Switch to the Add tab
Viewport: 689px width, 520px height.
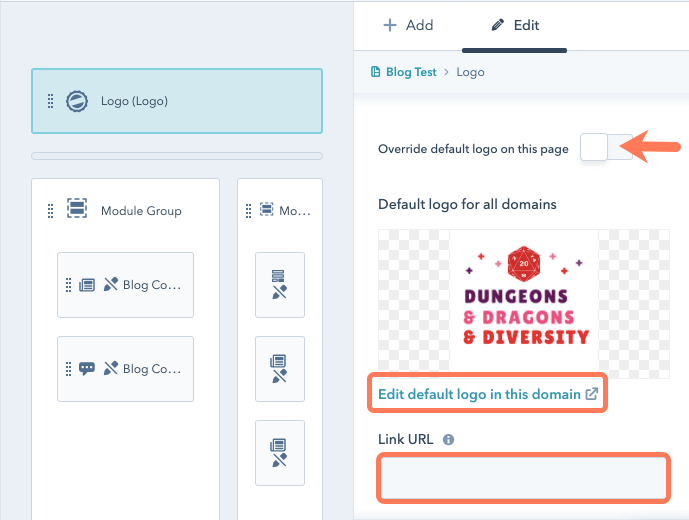coord(408,25)
